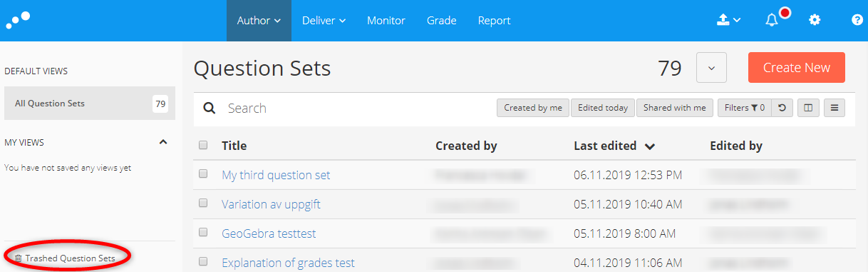
Task: Expand the Author dropdown menu
Action: tap(259, 21)
